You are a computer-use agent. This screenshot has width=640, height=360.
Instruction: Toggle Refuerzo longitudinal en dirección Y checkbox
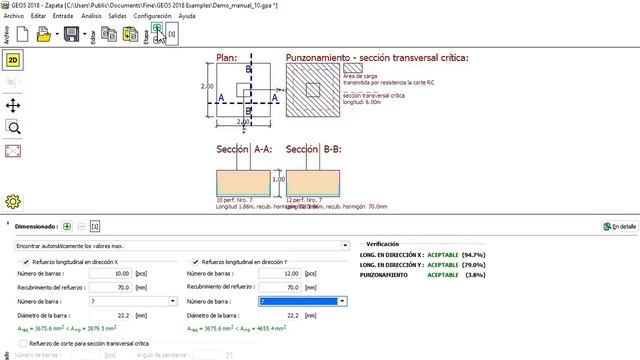coord(195,262)
